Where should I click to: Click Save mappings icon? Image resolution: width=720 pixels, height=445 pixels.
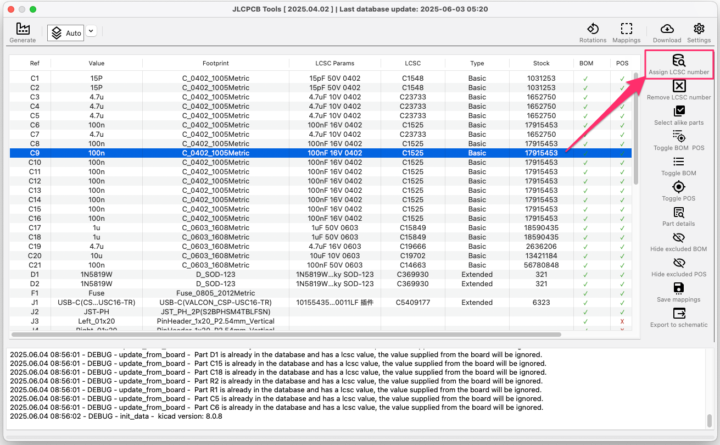click(679, 291)
